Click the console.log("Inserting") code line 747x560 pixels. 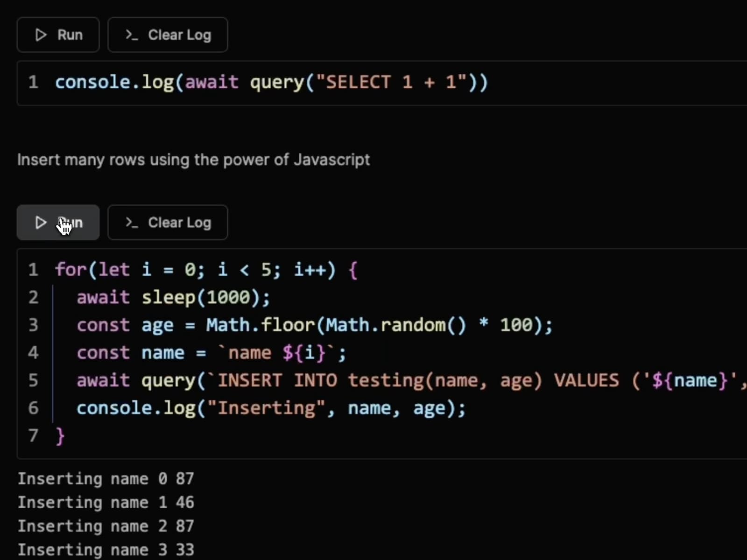point(271,408)
